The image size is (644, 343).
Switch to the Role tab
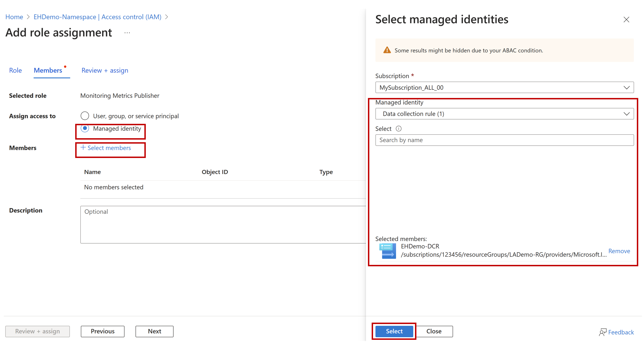[x=15, y=70]
